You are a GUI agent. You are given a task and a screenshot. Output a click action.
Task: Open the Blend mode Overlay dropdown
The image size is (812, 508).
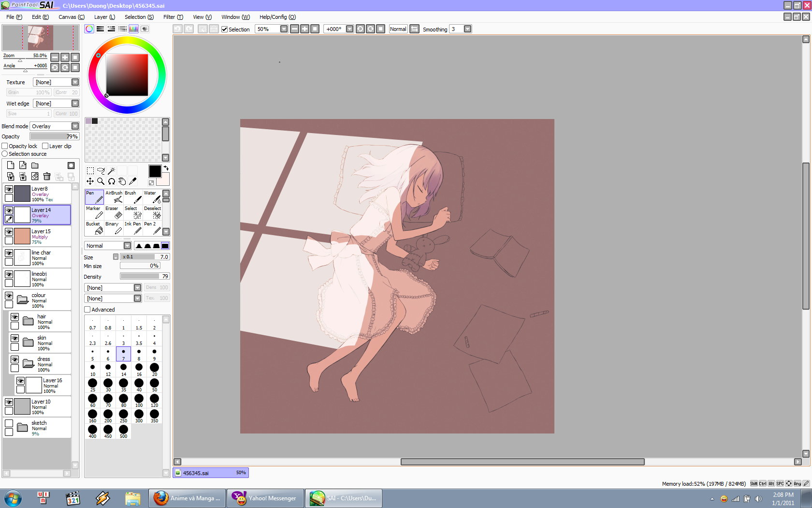click(x=54, y=126)
